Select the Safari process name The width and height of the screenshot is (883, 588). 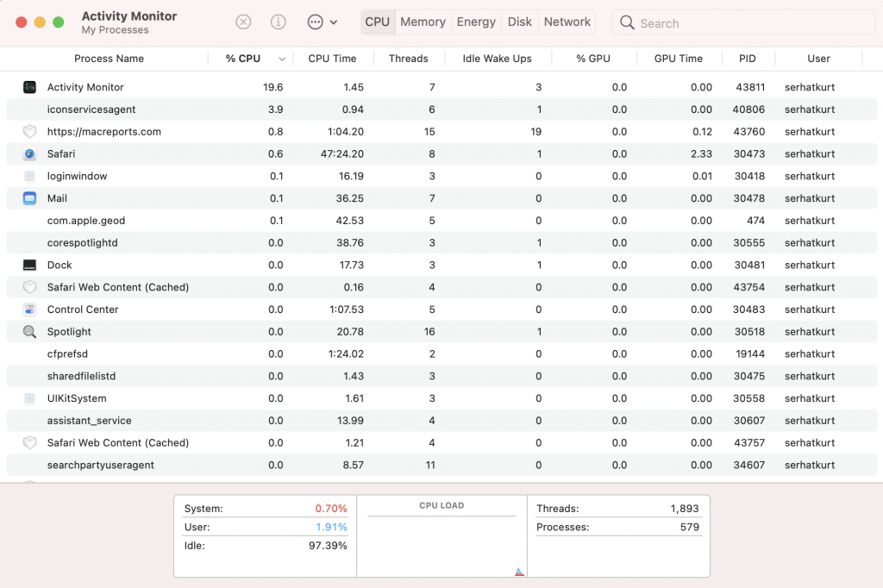click(61, 153)
